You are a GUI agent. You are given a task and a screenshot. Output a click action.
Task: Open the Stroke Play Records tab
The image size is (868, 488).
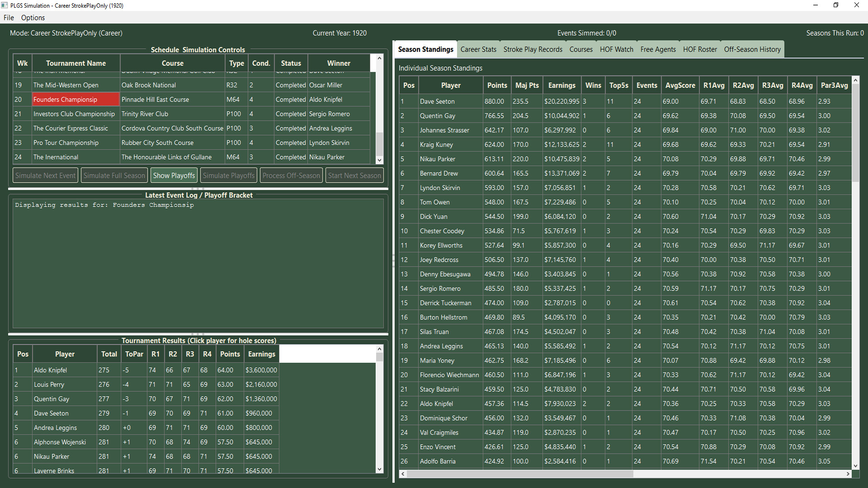[x=533, y=49]
